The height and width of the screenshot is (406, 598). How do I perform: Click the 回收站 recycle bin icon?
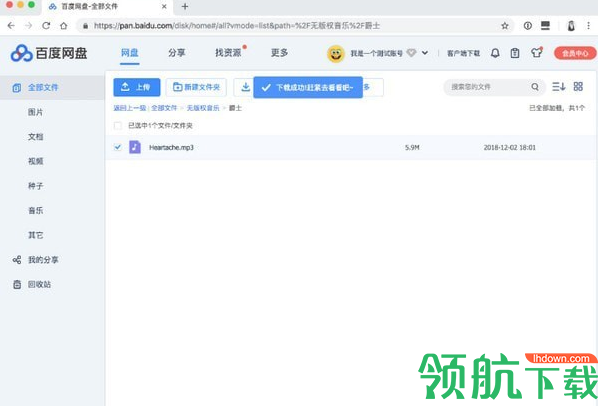click(x=17, y=284)
